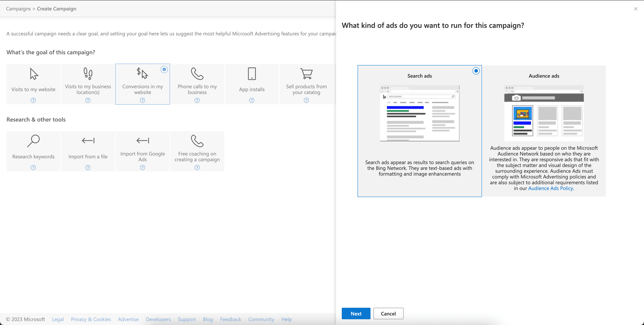Choose the Audience ads card title
The image size is (644, 325).
click(x=544, y=76)
